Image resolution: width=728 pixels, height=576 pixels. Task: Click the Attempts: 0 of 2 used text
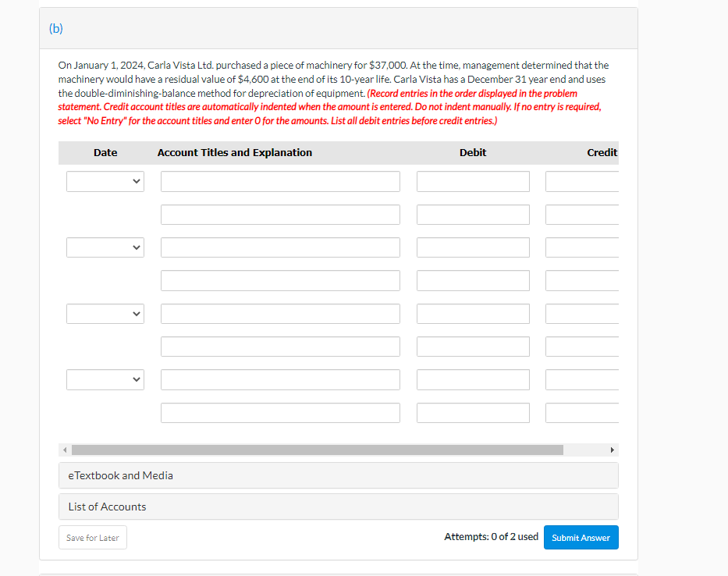point(492,537)
